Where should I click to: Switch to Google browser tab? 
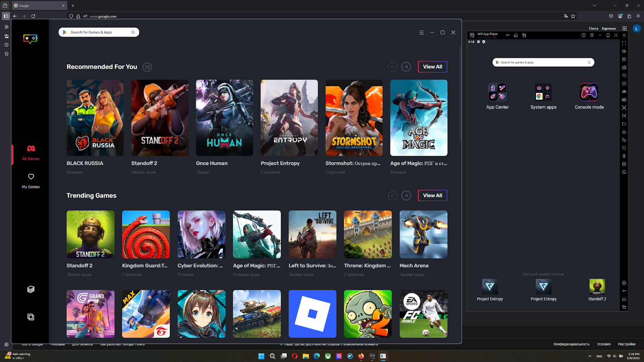point(39,6)
